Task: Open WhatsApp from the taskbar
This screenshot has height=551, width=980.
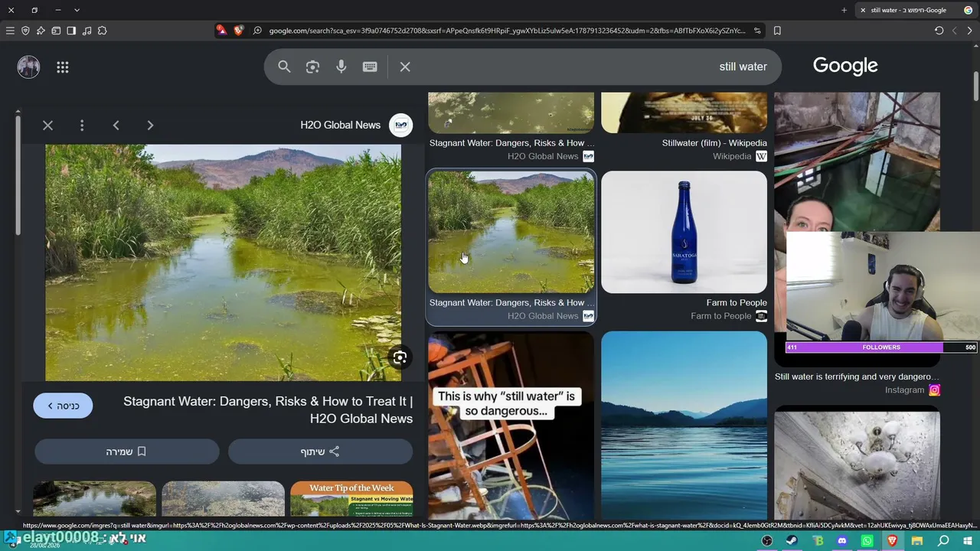Action: [x=867, y=541]
